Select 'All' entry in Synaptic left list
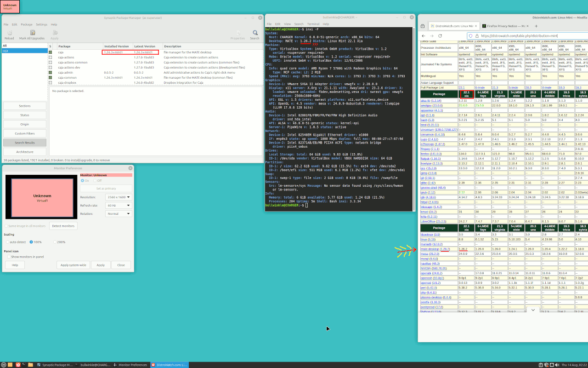The image size is (588, 368). point(24,46)
